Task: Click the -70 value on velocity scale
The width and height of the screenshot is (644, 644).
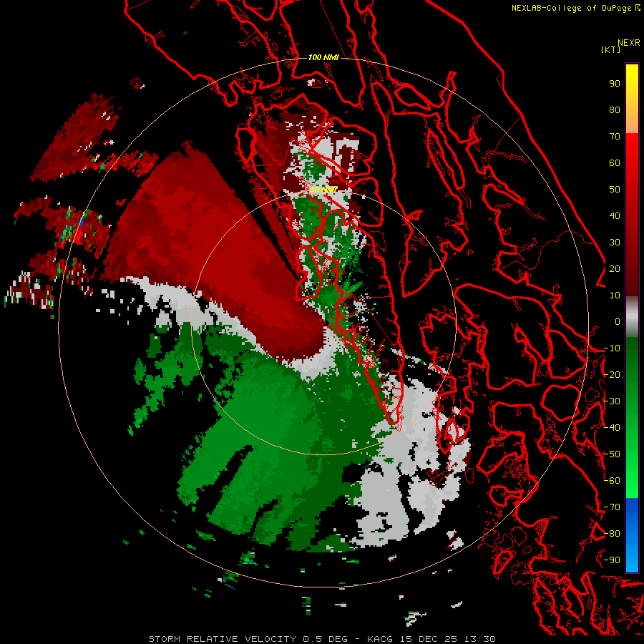Action: (x=612, y=507)
